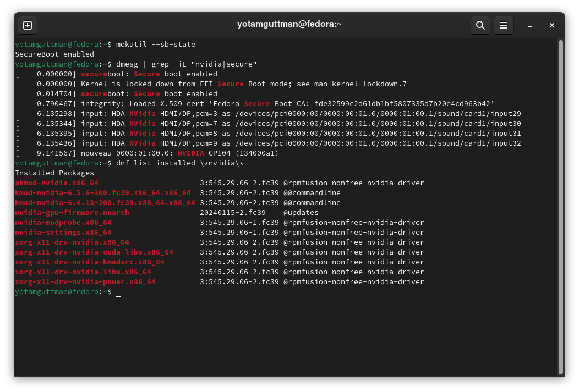
Task: Click xorg-x11-drv-nvidia-power package name
Action: pyautogui.click(x=85, y=282)
